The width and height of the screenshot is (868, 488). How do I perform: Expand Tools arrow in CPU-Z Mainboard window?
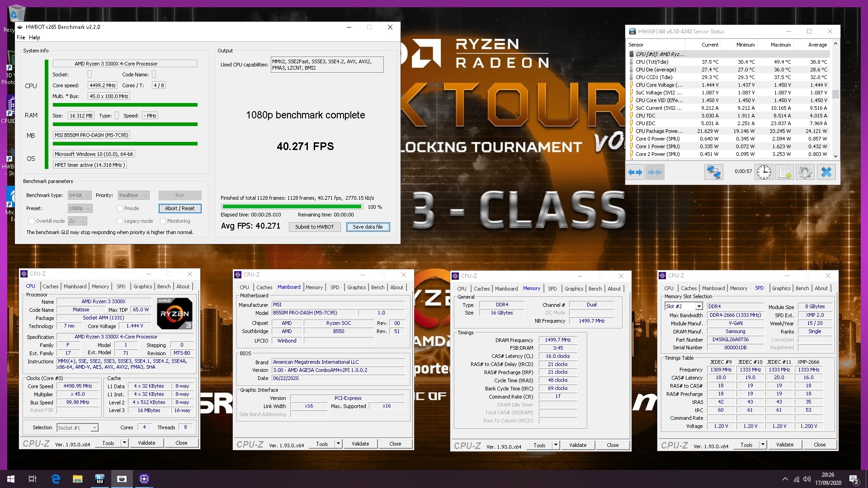point(338,444)
